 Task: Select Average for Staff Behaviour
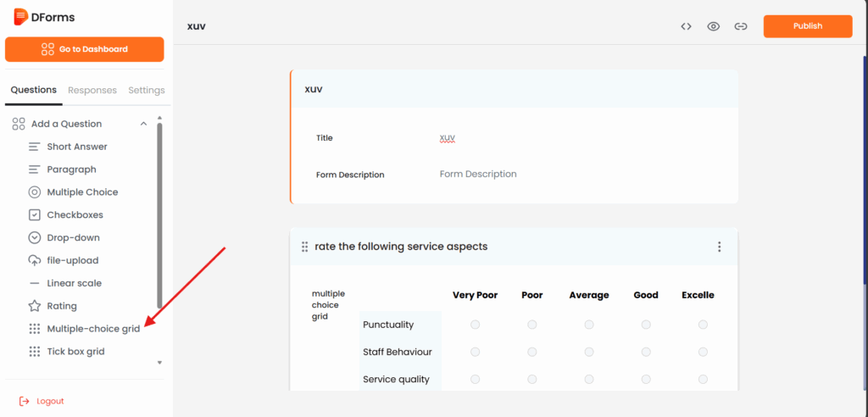[589, 352]
